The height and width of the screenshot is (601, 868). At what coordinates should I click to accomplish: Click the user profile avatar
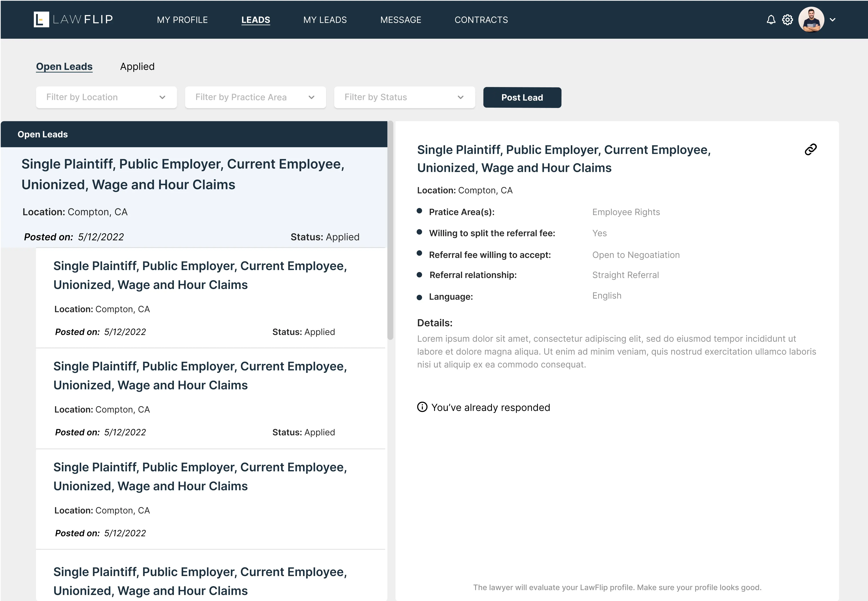pyautogui.click(x=811, y=20)
